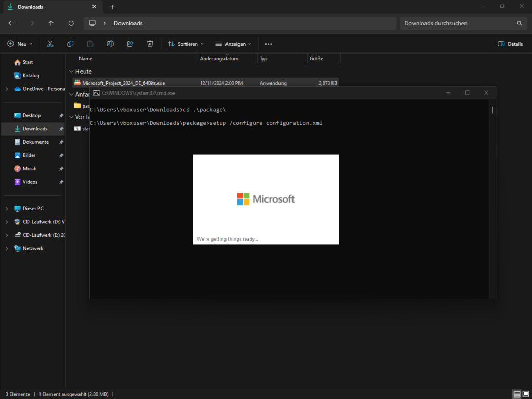Expand the Dieser PC tree node
This screenshot has height=399, width=532.
pyautogui.click(x=7, y=208)
